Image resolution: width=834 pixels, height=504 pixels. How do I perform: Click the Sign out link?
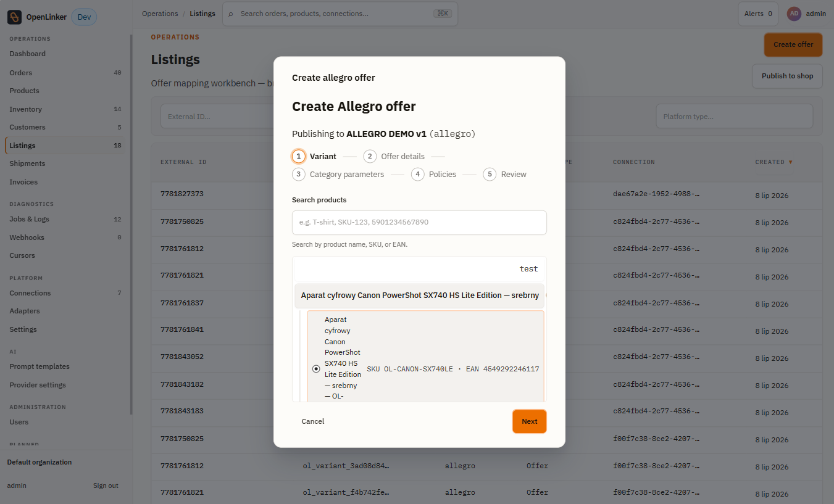106,485
